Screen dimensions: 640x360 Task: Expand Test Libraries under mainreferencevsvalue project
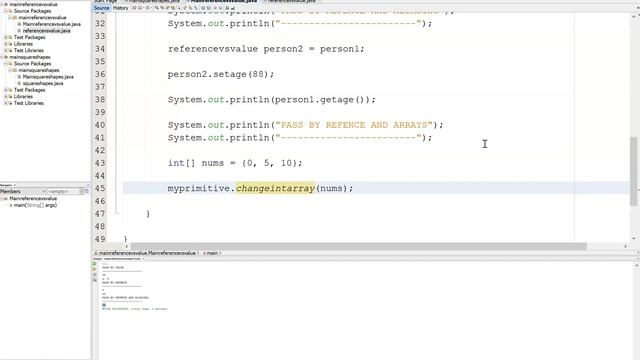coord(6,51)
